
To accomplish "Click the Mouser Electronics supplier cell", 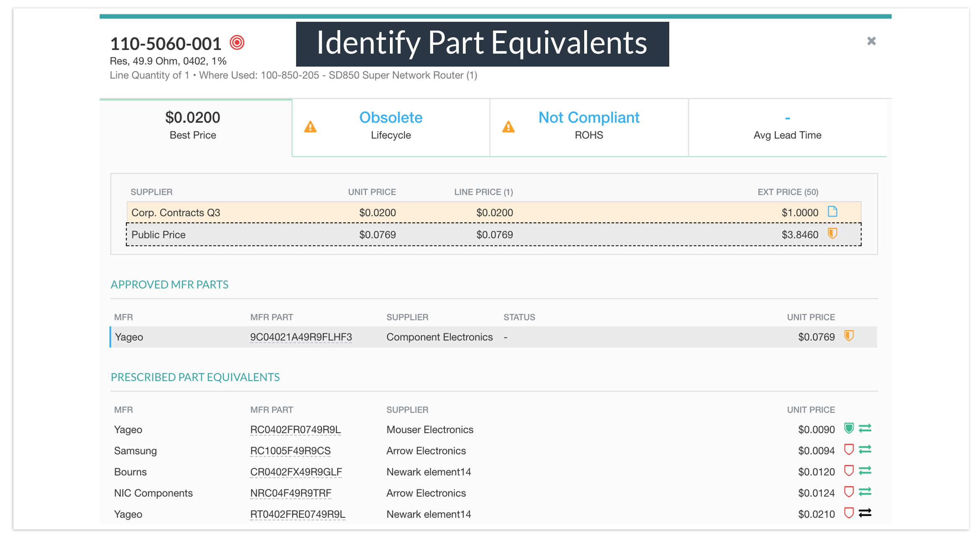I will point(430,430).
